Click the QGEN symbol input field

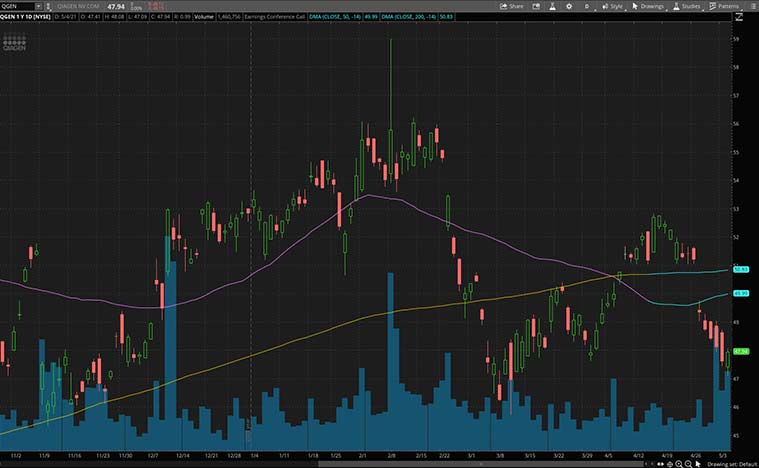18,6
